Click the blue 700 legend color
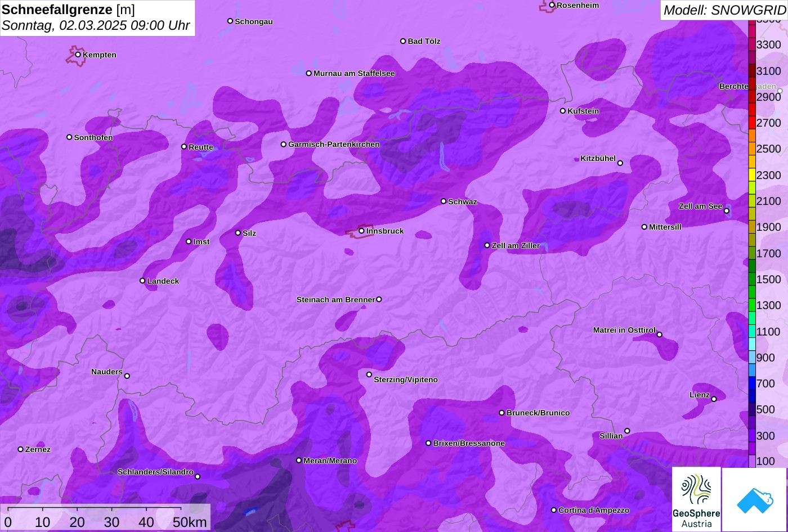Viewport: 788px width, 532px height. click(752, 383)
